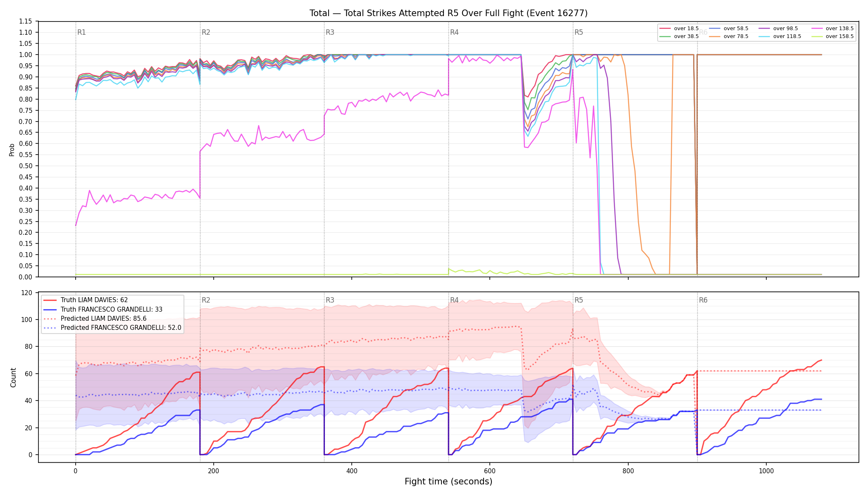Click 'Predicted LIAM DAVIES: 85.6' legend entry
Screen dimensions: 868x496
[x=95, y=319]
